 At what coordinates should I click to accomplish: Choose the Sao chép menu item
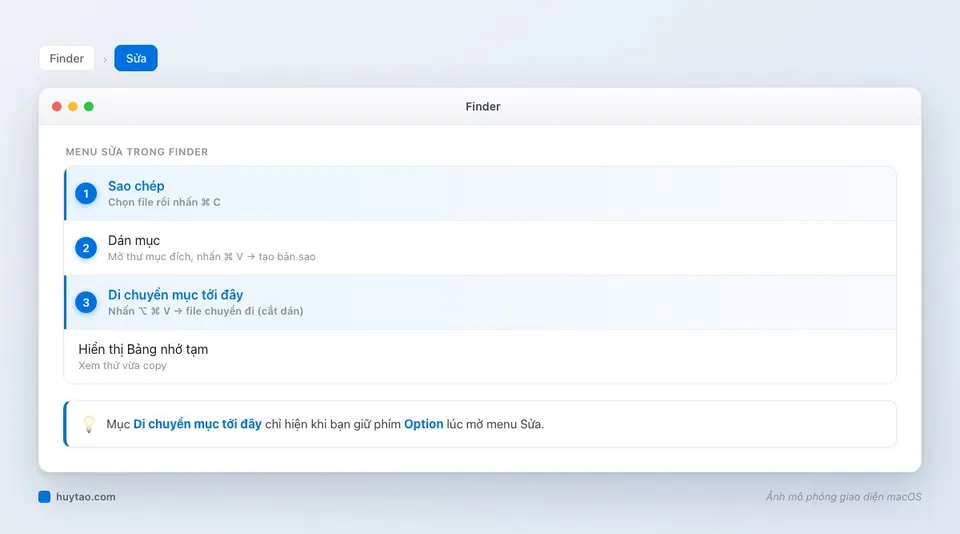coord(480,194)
